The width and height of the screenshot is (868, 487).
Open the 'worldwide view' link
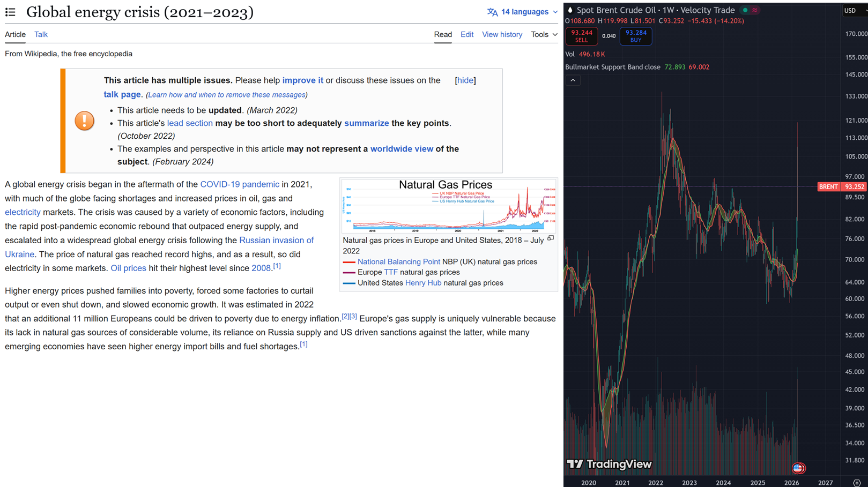402,149
